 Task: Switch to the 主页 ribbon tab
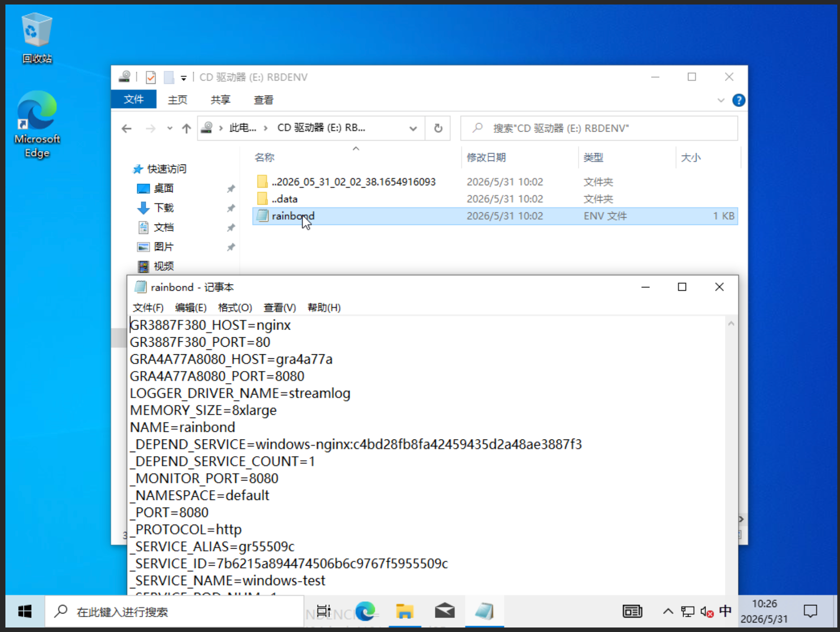(177, 100)
